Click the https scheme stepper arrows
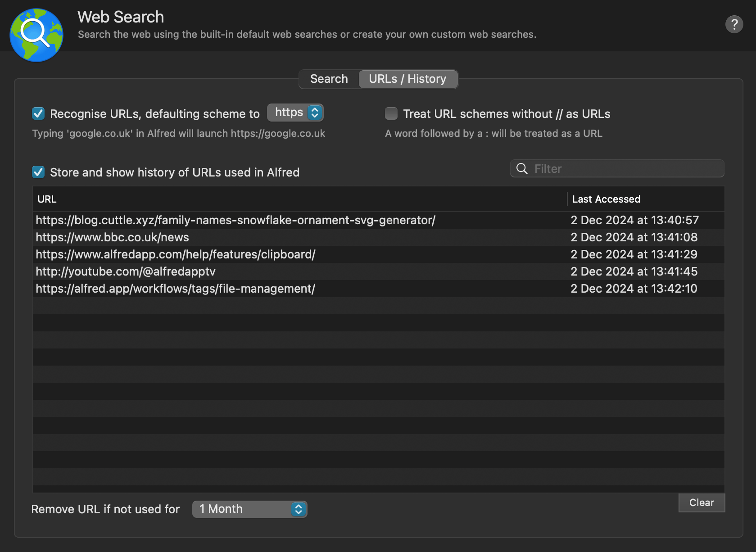 pos(315,113)
